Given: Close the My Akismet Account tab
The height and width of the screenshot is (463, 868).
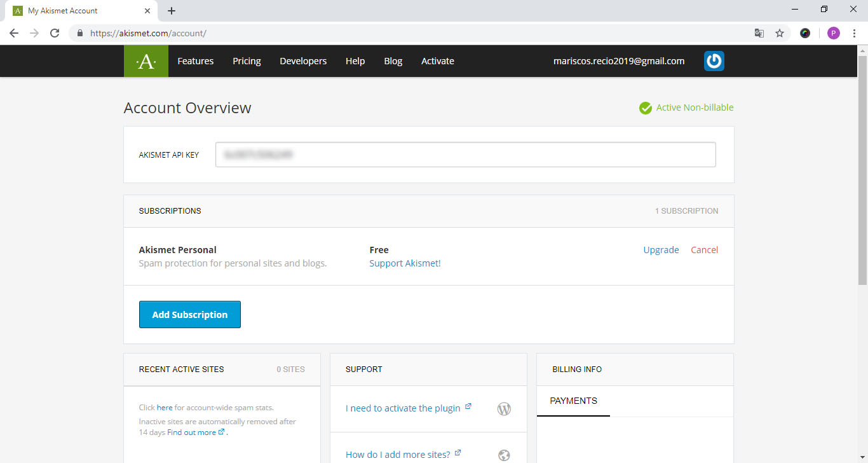Looking at the screenshot, I should [147, 11].
